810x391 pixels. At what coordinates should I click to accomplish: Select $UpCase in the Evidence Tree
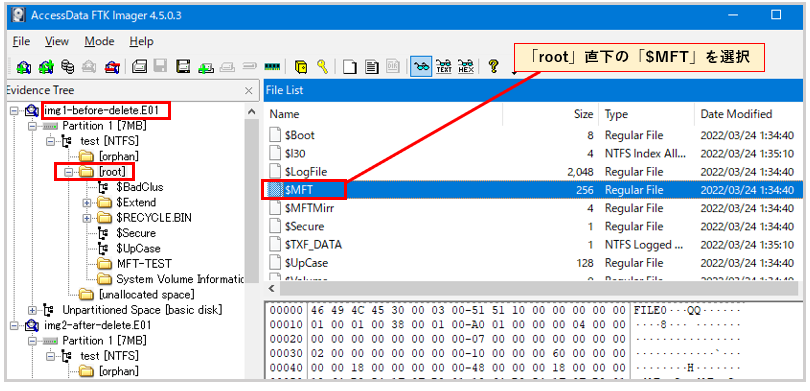point(138,248)
